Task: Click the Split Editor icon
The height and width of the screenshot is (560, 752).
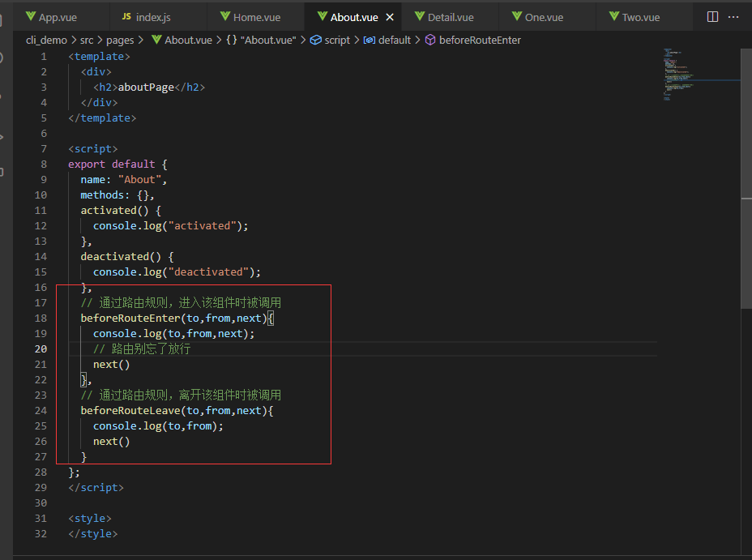Action: 712,17
